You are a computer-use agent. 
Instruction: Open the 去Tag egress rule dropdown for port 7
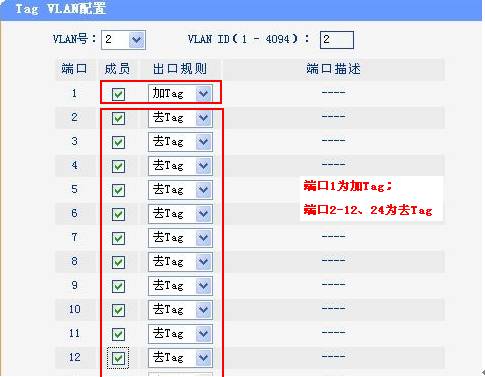(180, 238)
